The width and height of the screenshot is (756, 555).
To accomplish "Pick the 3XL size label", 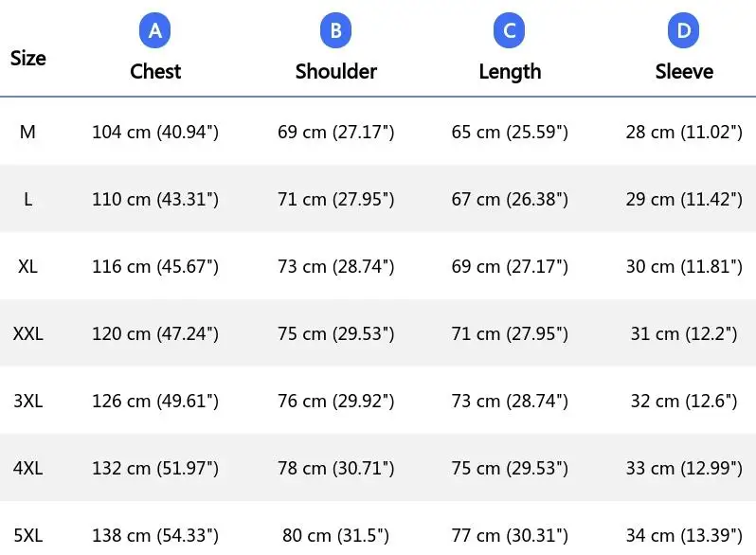I will pyautogui.click(x=28, y=401).
